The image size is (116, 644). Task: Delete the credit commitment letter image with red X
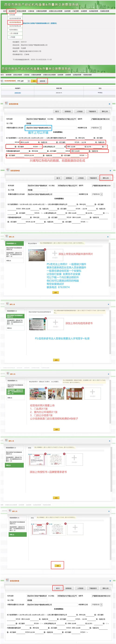46,319
